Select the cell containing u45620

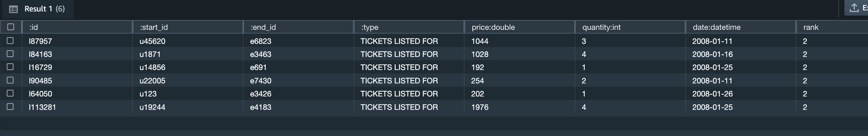pyautogui.click(x=152, y=41)
